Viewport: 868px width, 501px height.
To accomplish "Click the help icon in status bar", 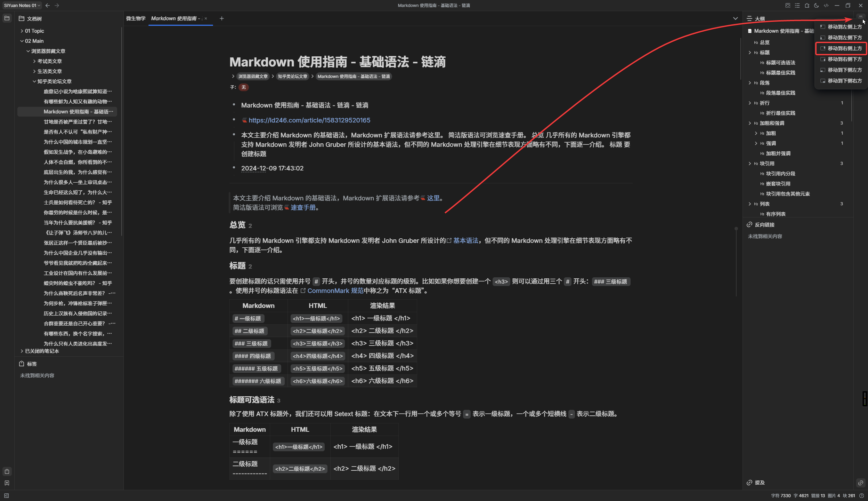I will 861,496.
